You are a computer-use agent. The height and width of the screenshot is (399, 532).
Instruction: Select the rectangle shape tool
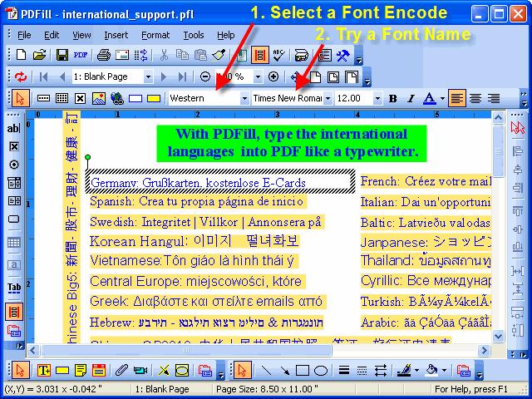point(303,370)
